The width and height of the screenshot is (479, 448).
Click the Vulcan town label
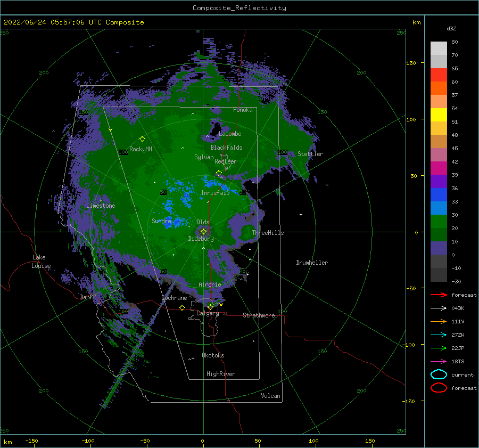[270, 396]
